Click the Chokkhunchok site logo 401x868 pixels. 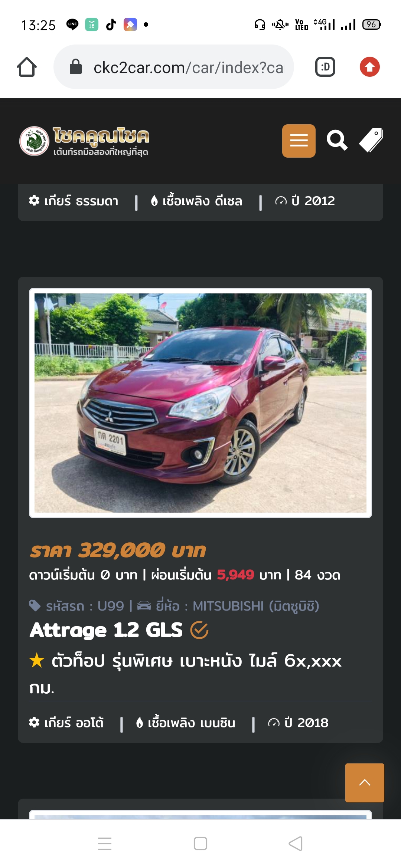85,141
